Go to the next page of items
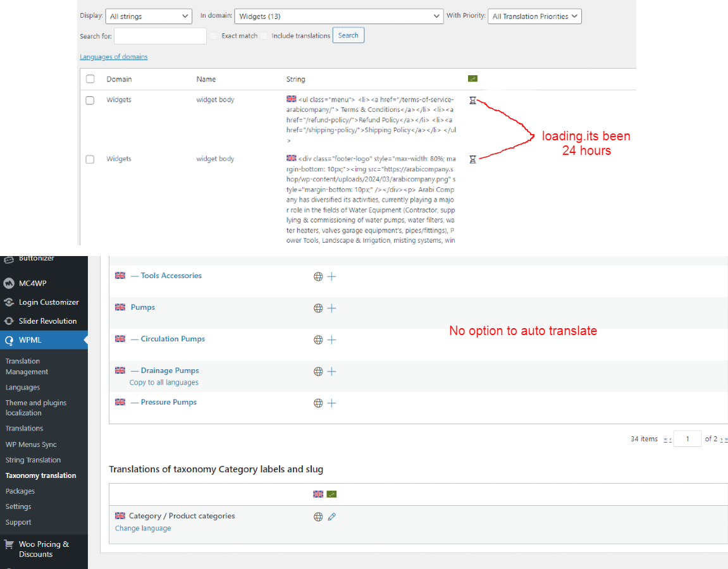 tap(722, 439)
